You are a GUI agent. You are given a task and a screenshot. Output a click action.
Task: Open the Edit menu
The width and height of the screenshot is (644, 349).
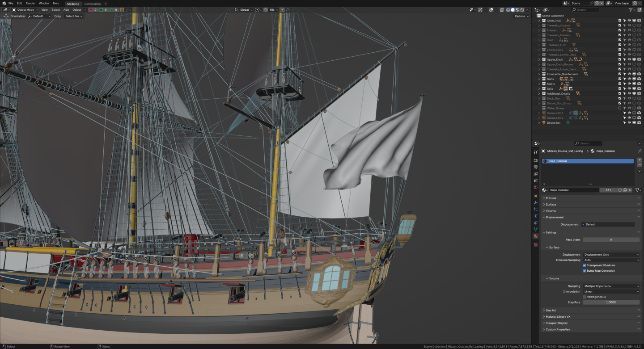pos(20,3)
